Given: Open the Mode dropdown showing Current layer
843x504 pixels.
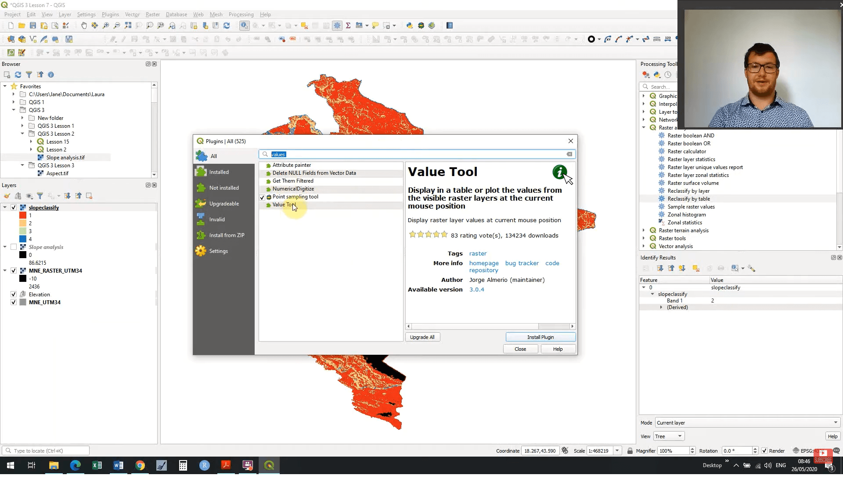Looking at the screenshot, I should [747, 423].
